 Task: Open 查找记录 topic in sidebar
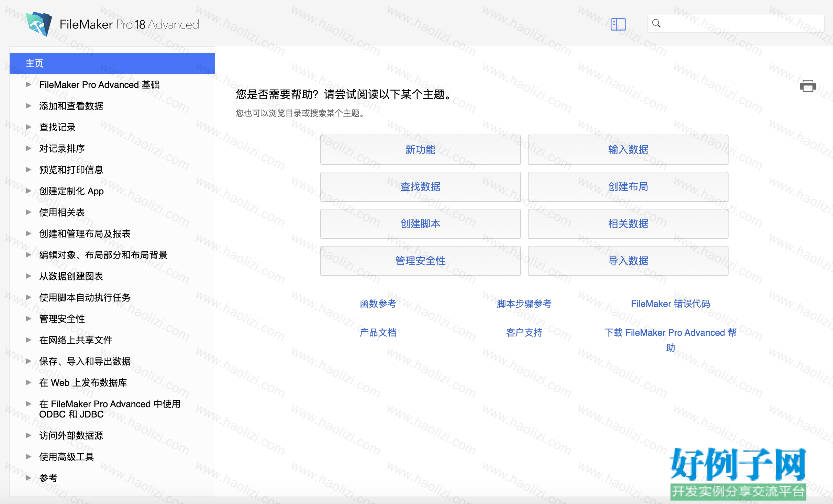[x=57, y=127]
